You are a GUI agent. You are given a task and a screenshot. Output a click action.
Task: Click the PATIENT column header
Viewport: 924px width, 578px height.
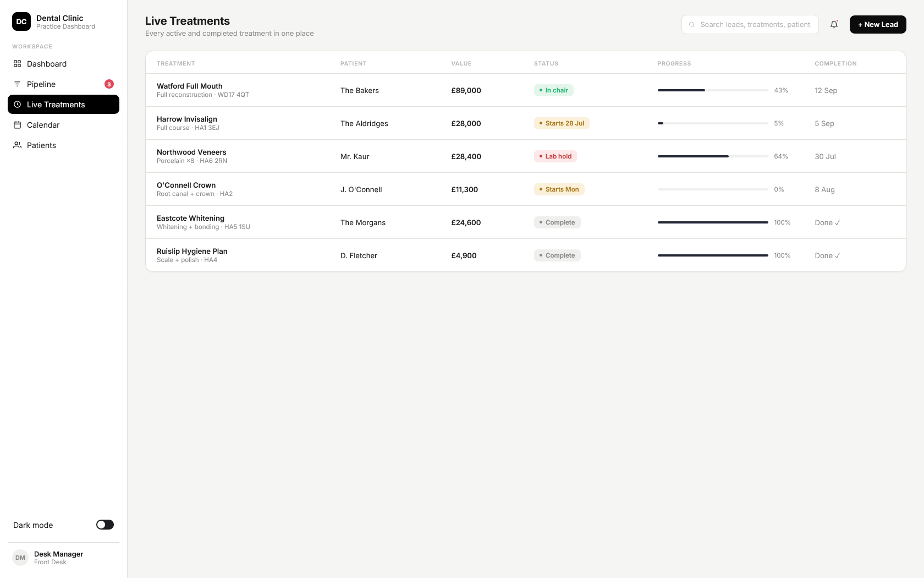tap(354, 63)
